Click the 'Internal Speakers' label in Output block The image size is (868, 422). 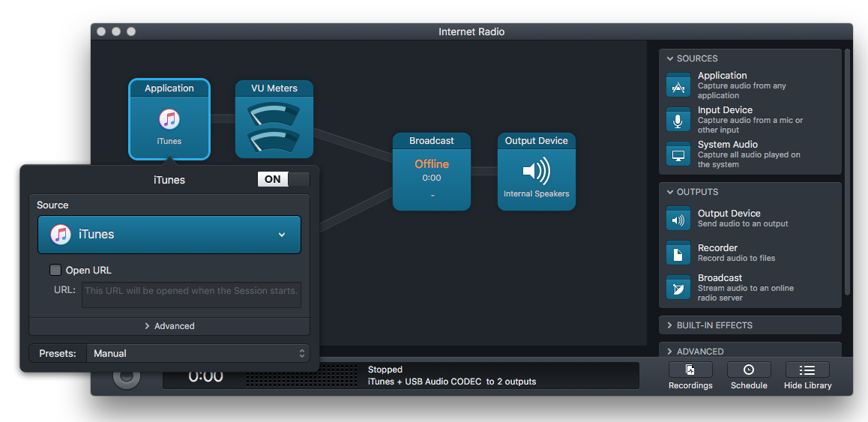click(x=537, y=194)
